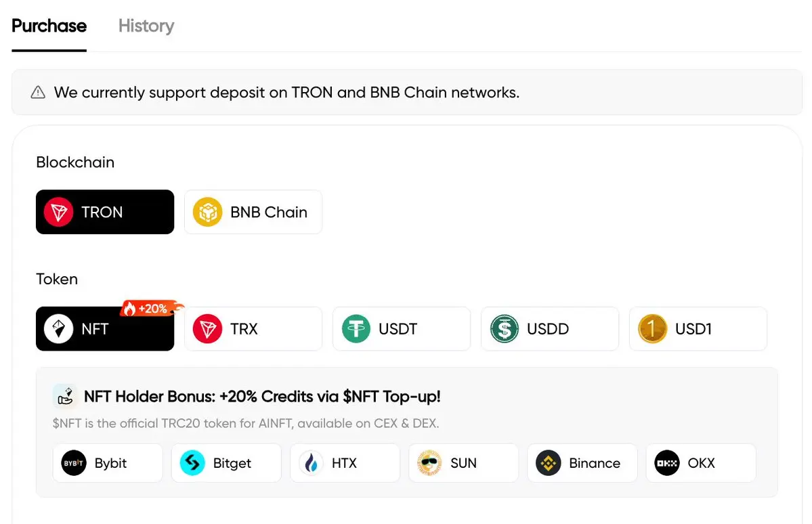Click the HTX flame logo icon
The width and height of the screenshot is (812, 524).
click(x=312, y=463)
